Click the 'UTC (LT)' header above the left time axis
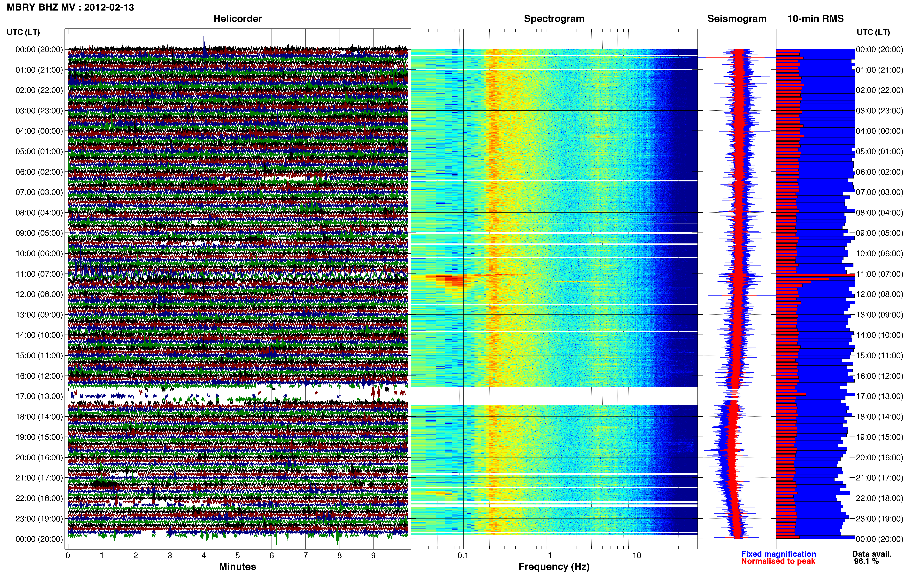 point(23,32)
